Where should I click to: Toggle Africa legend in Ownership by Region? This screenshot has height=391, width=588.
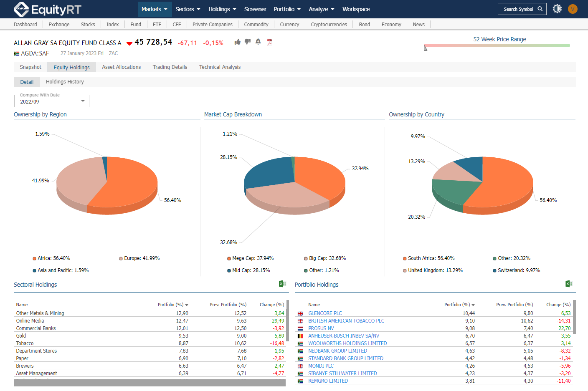click(x=51, y=258)
